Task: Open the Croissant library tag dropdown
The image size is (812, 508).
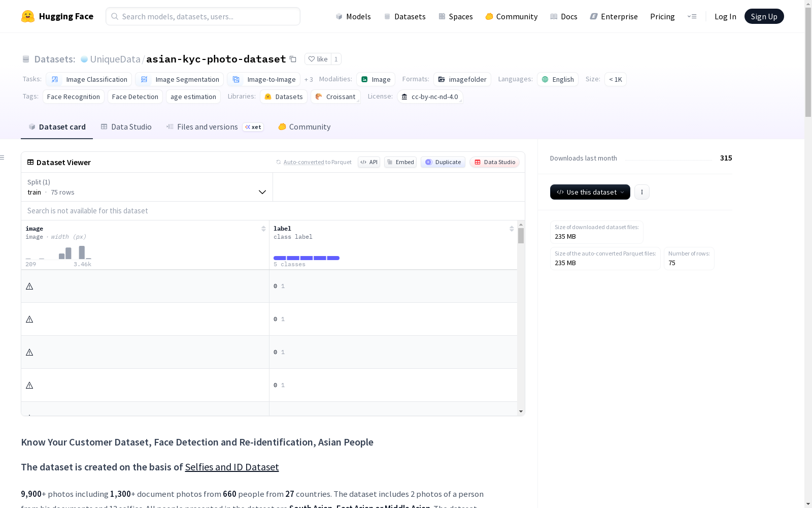Action: click(x=336, y=97)
